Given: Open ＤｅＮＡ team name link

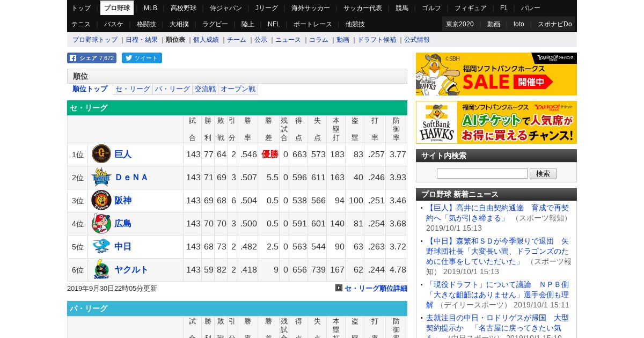Looking at the screenshot, I should pos(131,177).
